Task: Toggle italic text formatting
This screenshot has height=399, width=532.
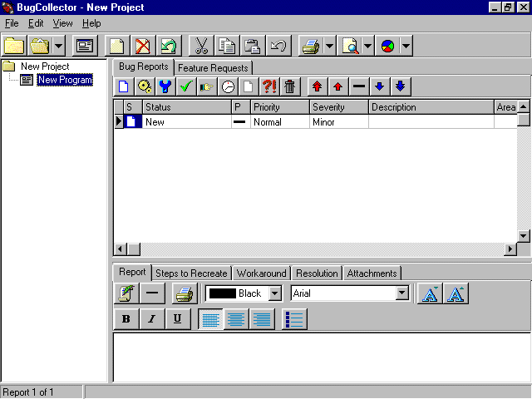Action: click(151, 319)
